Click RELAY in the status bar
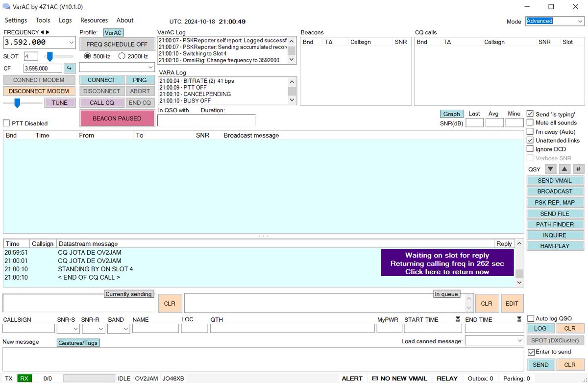This screenshot has width=588, height=383. click(447, 379)
